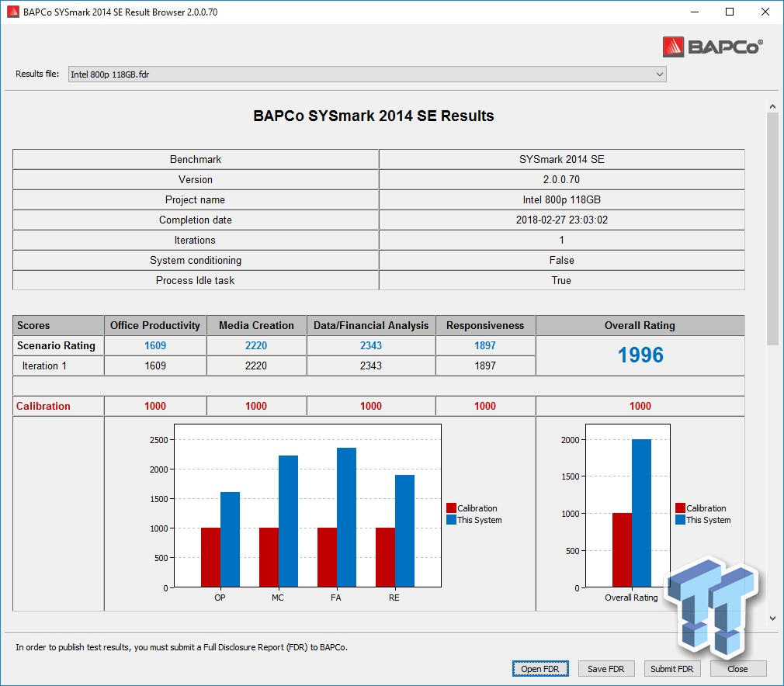Close the window with the title bar X

click(x=765, y=12)
